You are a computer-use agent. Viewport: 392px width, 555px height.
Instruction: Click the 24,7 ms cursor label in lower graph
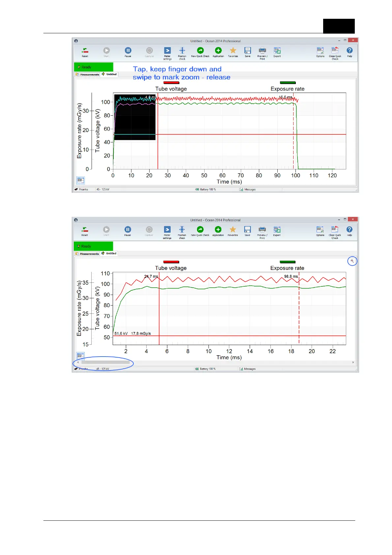point(151,276)
